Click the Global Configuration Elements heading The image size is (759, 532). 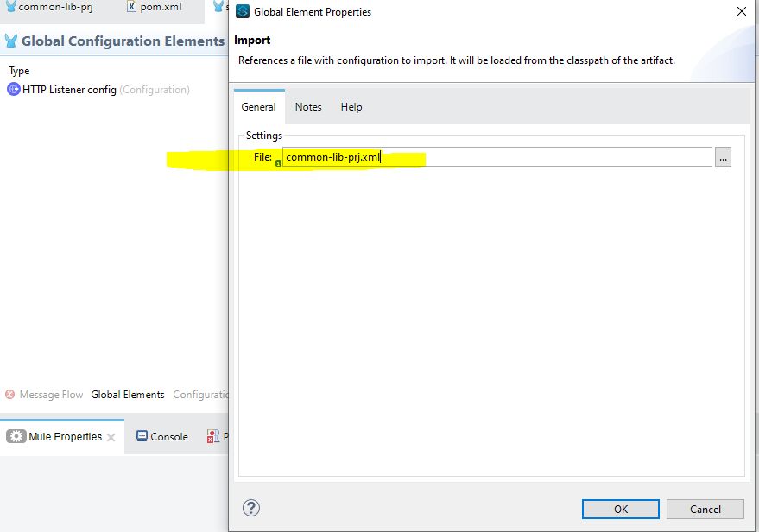[x=123, y=41]
